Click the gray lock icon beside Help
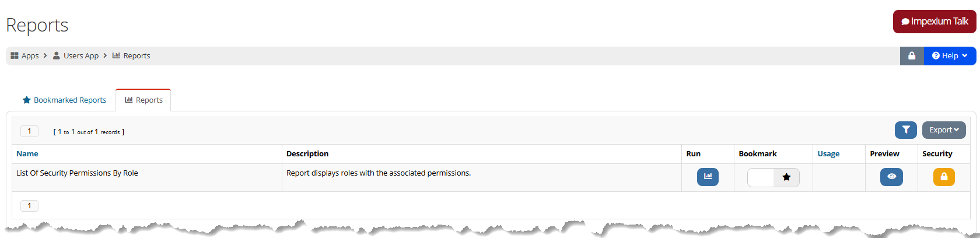The height and width of the screenshot is (238, 980). pyautogui.click(x=912, y=56)
